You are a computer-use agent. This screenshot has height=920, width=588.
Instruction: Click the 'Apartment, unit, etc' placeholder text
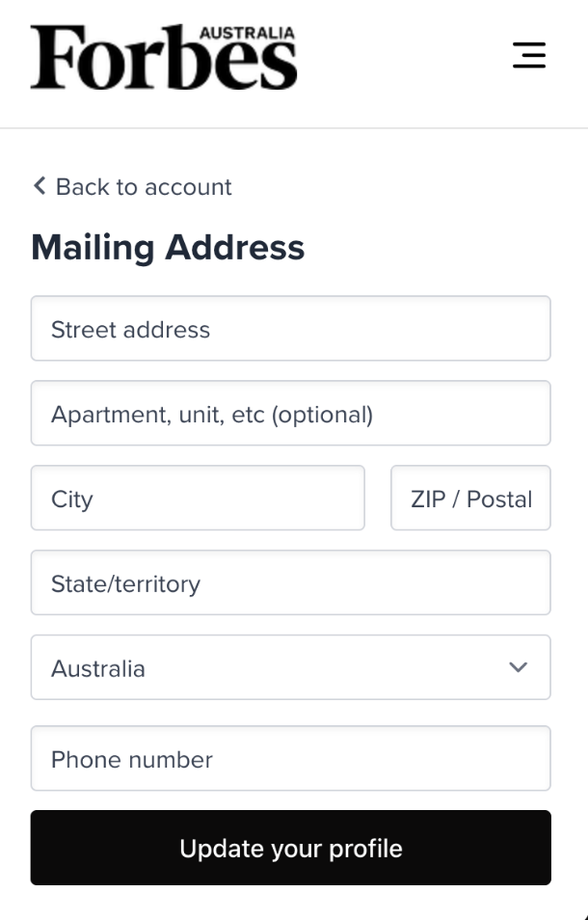[x=211, y=415]
